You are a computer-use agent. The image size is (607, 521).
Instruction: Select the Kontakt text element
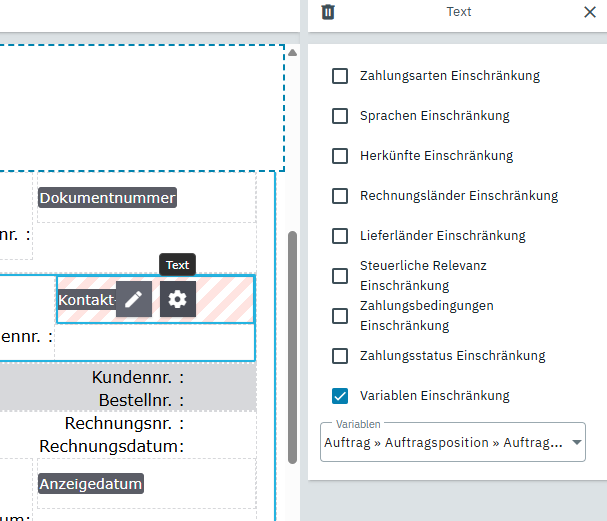(86, 300)
